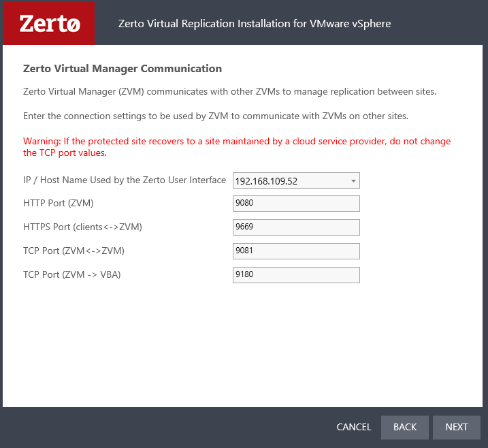Select the 192.168.109.52 combo box value
This screenshot has width=488, height=448.
point(289,181)
